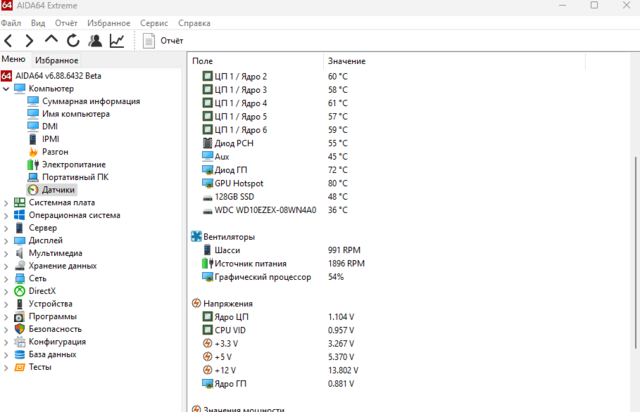Image resolution: width=640 pixels, height=412 pixels.
Task: Open the graph chart toolbar icon
Action: point(117,41)
